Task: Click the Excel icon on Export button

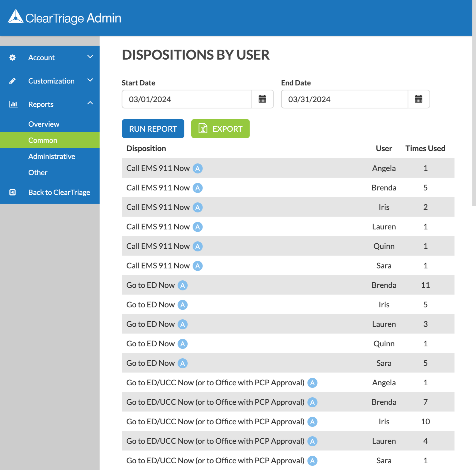Action: (203, 128)
